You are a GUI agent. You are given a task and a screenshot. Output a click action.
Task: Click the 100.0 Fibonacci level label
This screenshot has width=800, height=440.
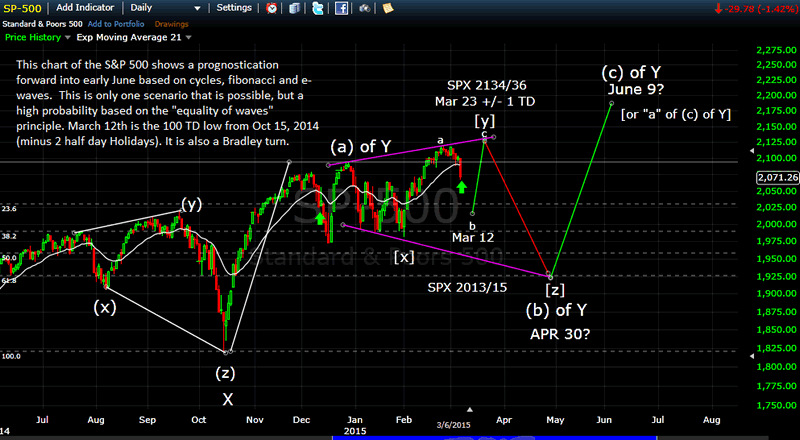click(x=10, y=356)
